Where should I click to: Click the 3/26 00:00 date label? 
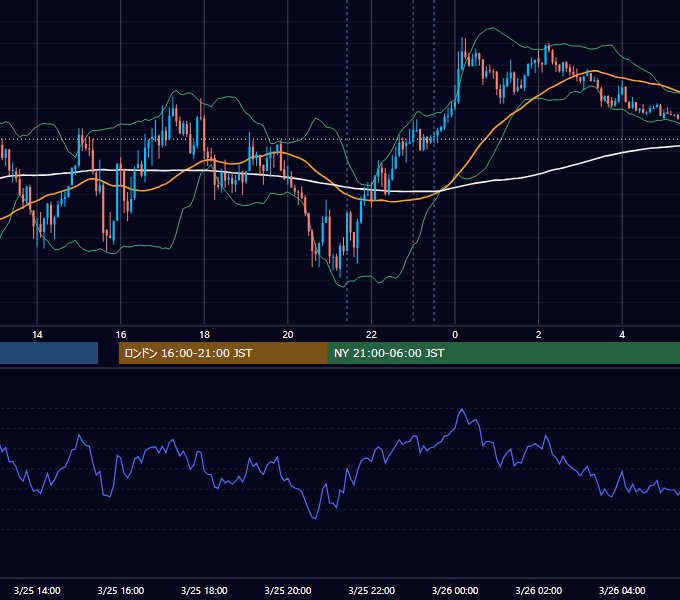[455, 590]
